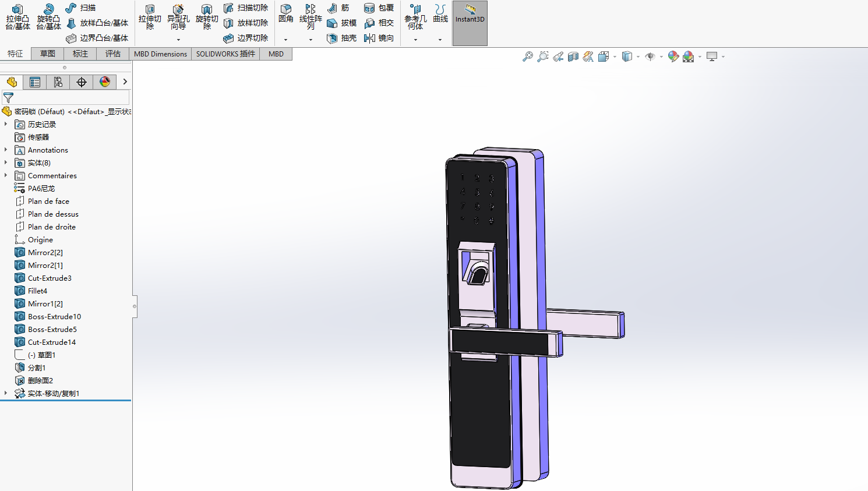Image resolution: width=868 pixels, height=491 pixels.
Task: Select the 线性阵列 linear pattern tool
Action: click(x=310, y=17)
